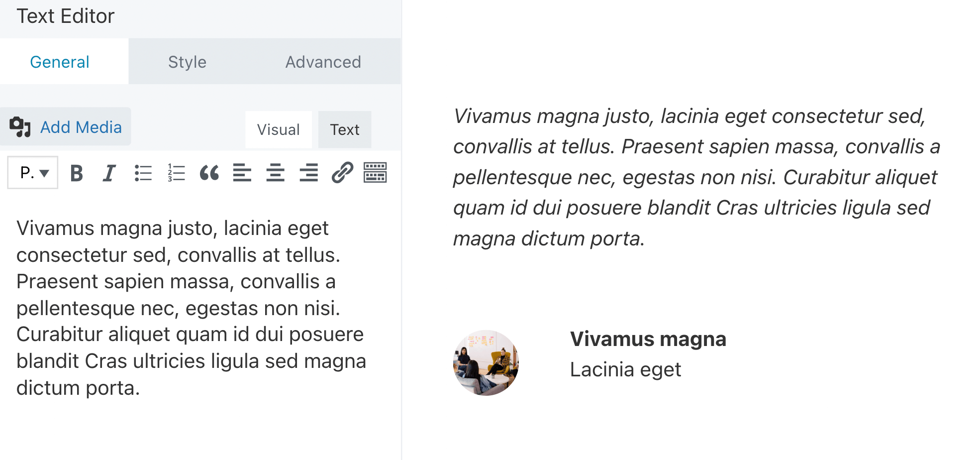
Task: Open the Advanced tab
Action: [x=323, y=62]
